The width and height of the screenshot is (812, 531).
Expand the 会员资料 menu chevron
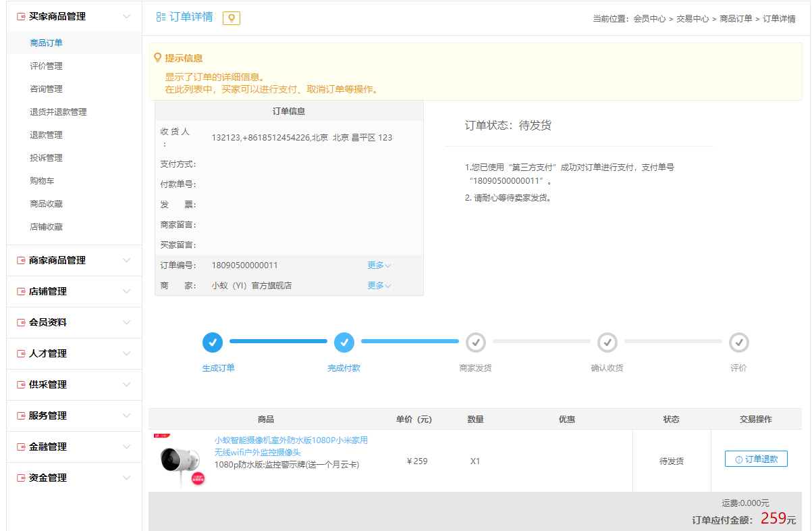coord(126,322)
